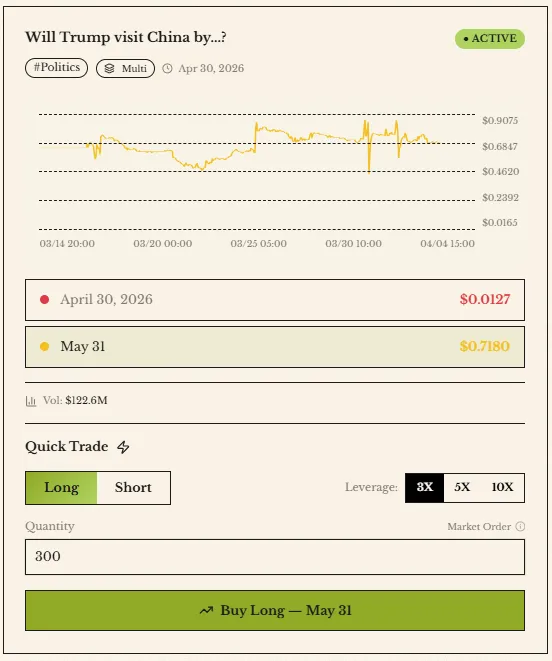Click the 03/14 20:00 time label
The image size is (552, 661).
click(x=67, y=244)
